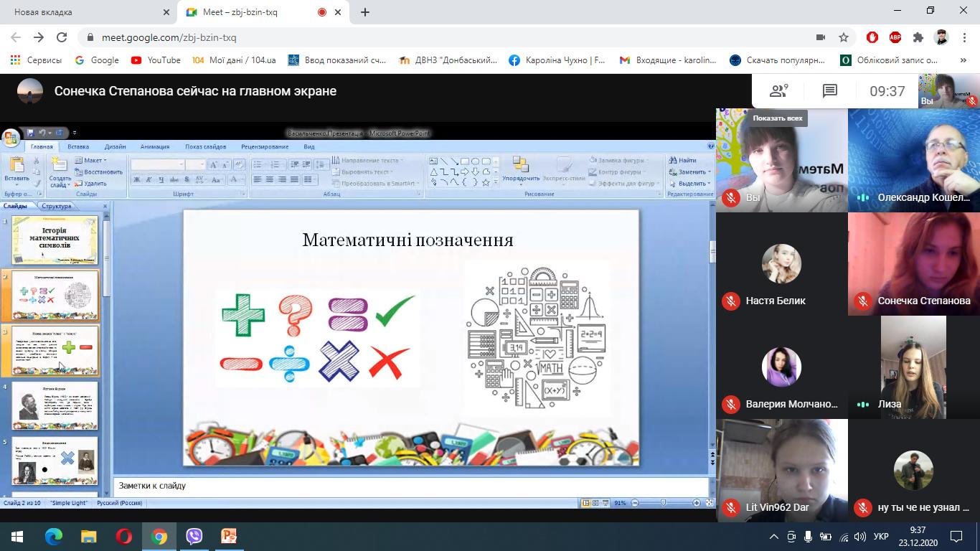Switch to the Анимация ribbon tab
This screenshot has width=980, height=551.
coord(155,146)
